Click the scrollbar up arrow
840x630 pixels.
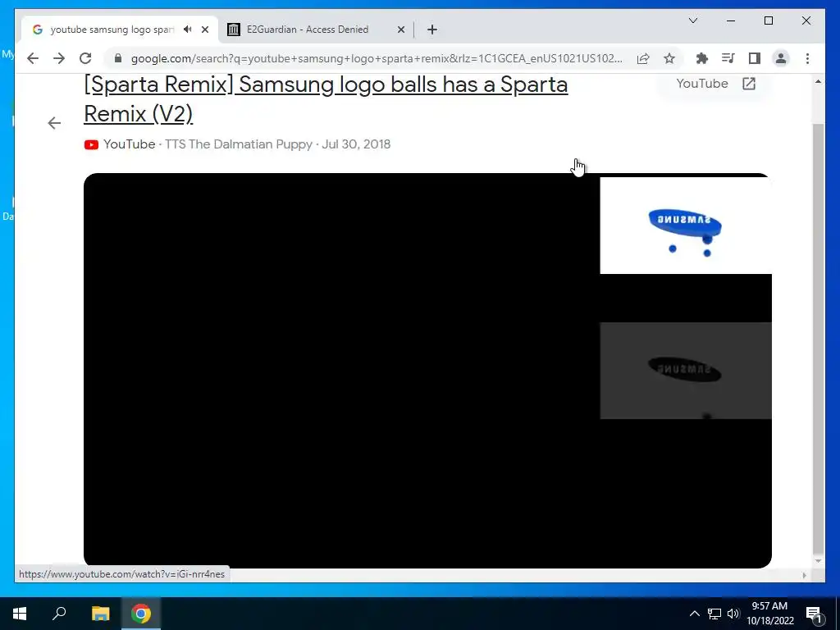pyautogui.click(x=818, y=81)
